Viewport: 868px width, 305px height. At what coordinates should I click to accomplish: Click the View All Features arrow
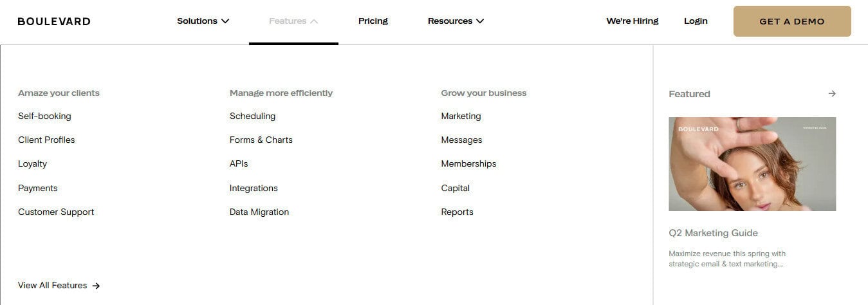point(96,286)
